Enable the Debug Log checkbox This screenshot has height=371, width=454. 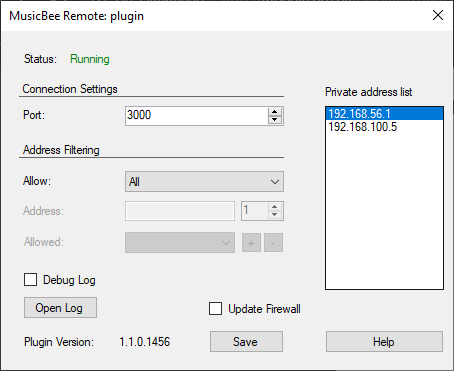pos(30,280)
